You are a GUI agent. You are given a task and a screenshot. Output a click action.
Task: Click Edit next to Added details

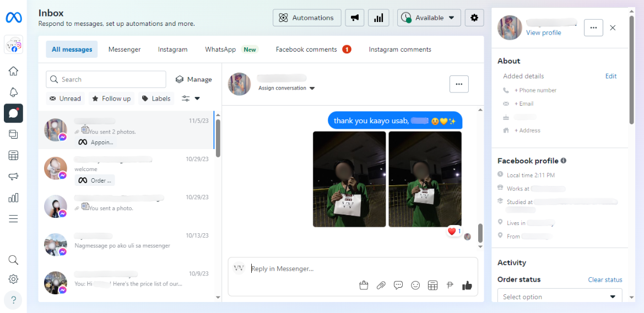(x=611, y=76)
